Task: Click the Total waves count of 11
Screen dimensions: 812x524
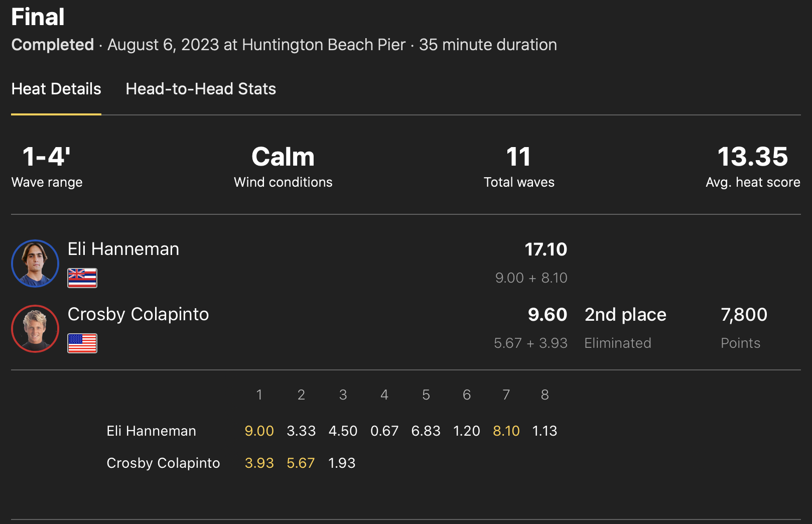Action: point(518,157)
